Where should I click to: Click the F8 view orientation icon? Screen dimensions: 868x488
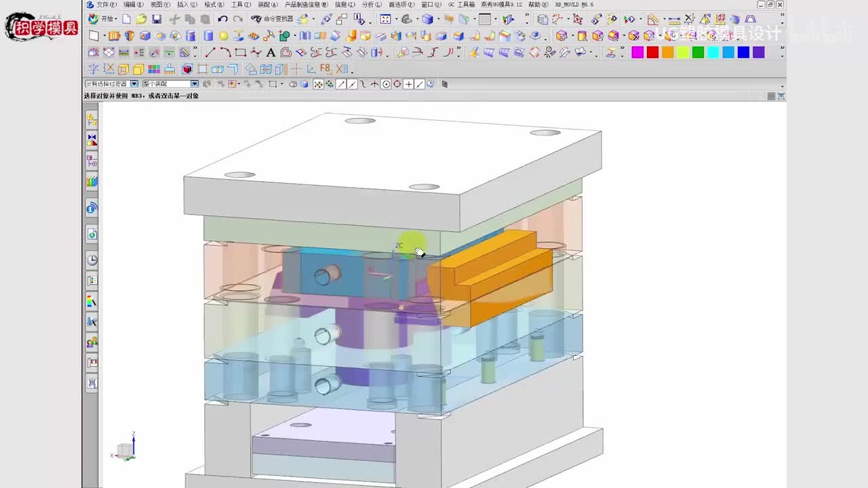326,68
